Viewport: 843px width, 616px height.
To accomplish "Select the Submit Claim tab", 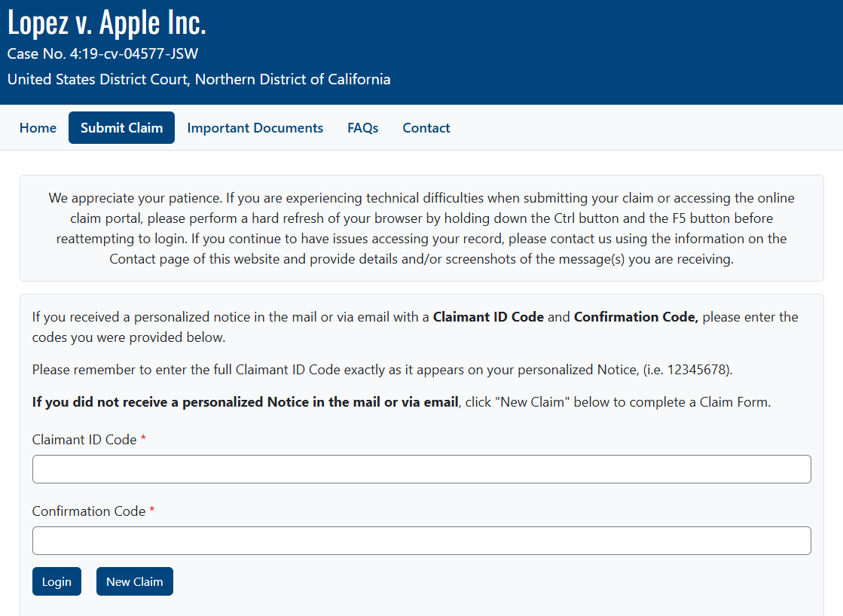I will tap(121, 128).
